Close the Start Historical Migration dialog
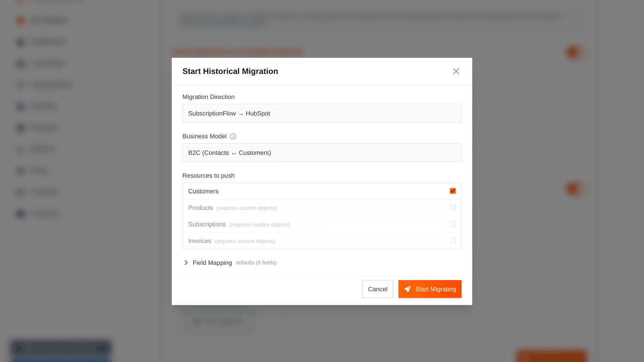The height and width of the screenshot is (362, 644). click(x=456, y=71)
